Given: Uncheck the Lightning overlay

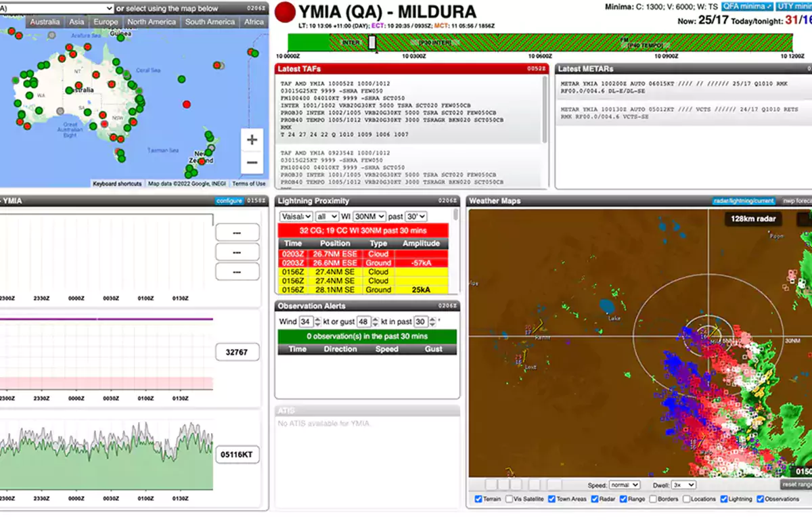Looking at the screenshot, I should click(x=724, y=499).
